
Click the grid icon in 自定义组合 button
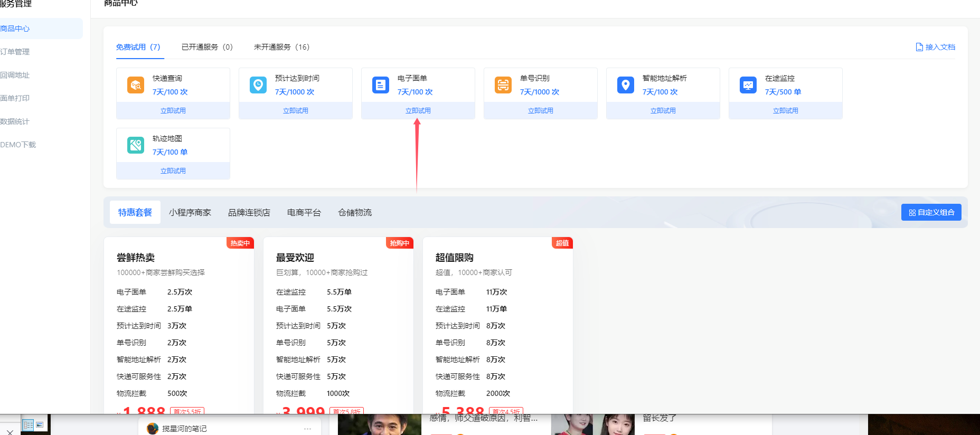[x=912, y=213]
